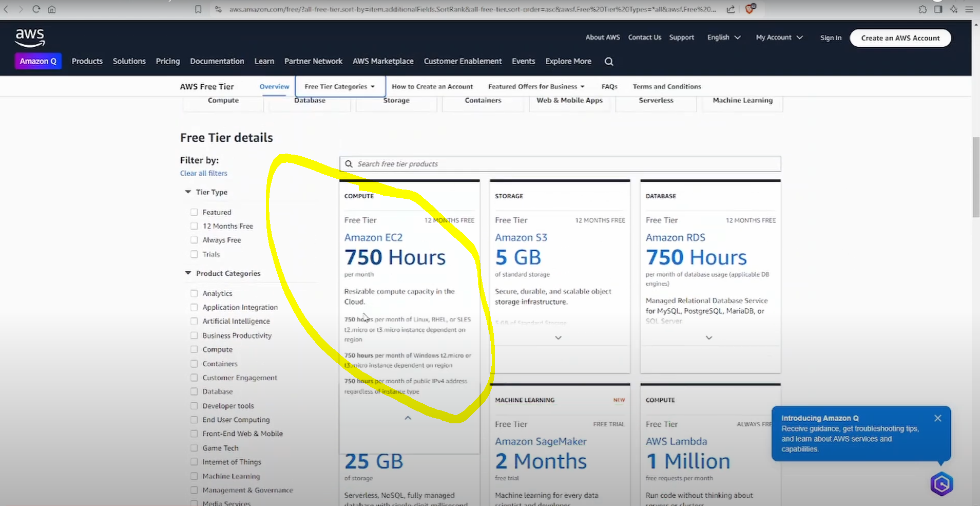Open the Solutions menu
Image resolution: width=980 pixels, height=506 pixels.
129,61
